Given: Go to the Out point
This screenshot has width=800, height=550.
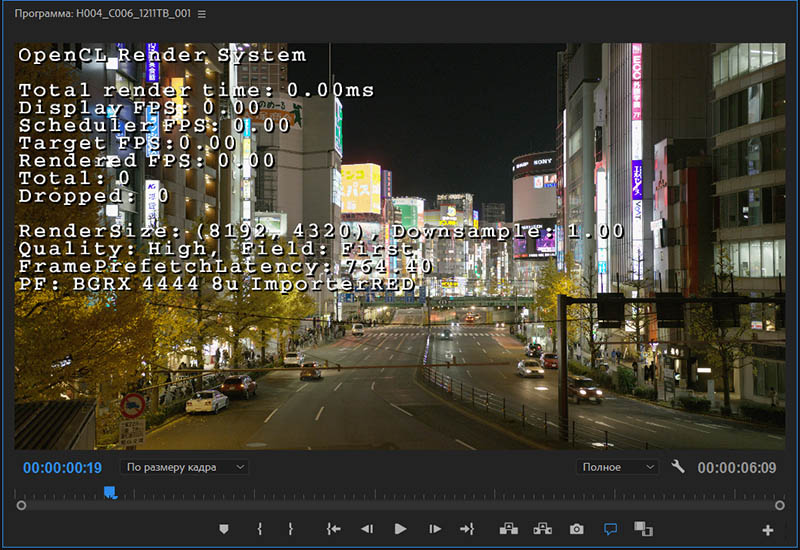Looking at the screenshot, I should tap(467, 529).
